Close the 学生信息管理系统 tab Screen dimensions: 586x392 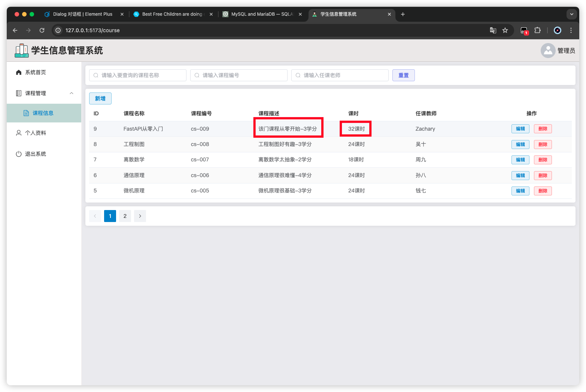tap(389, 14)
